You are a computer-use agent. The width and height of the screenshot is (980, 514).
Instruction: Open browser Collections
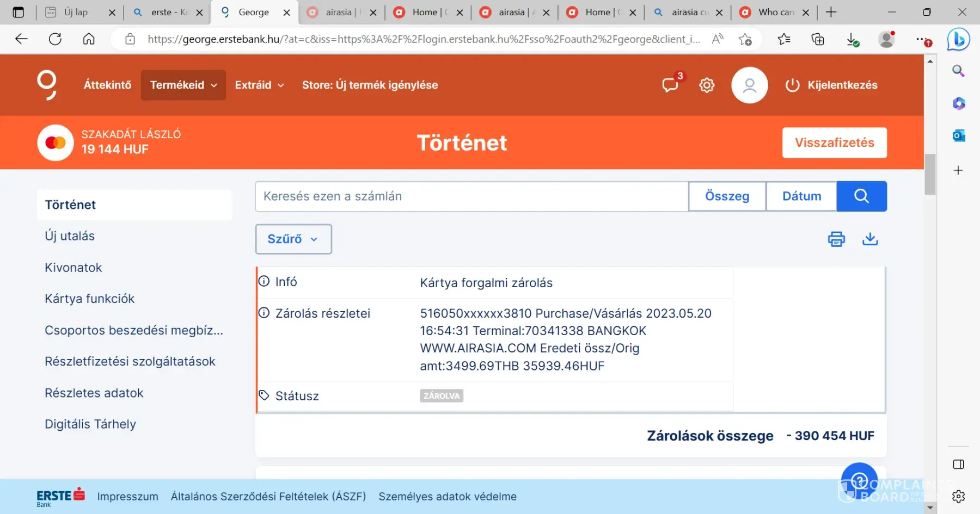tap(818, 39)
